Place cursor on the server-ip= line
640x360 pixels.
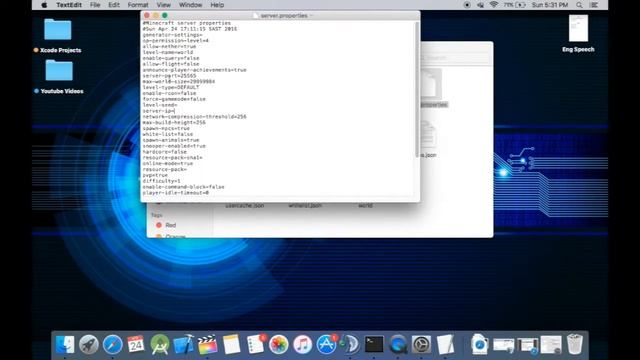coord(159,111)
